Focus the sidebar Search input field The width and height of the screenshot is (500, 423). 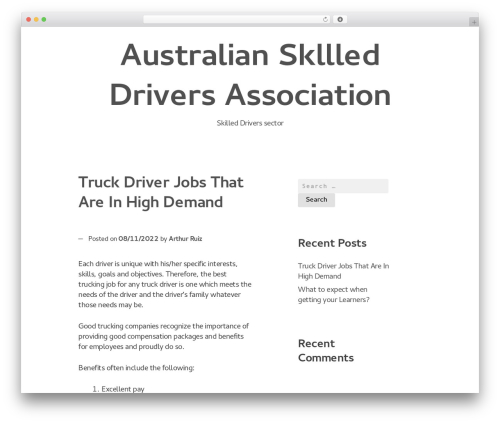pos(343,186)
